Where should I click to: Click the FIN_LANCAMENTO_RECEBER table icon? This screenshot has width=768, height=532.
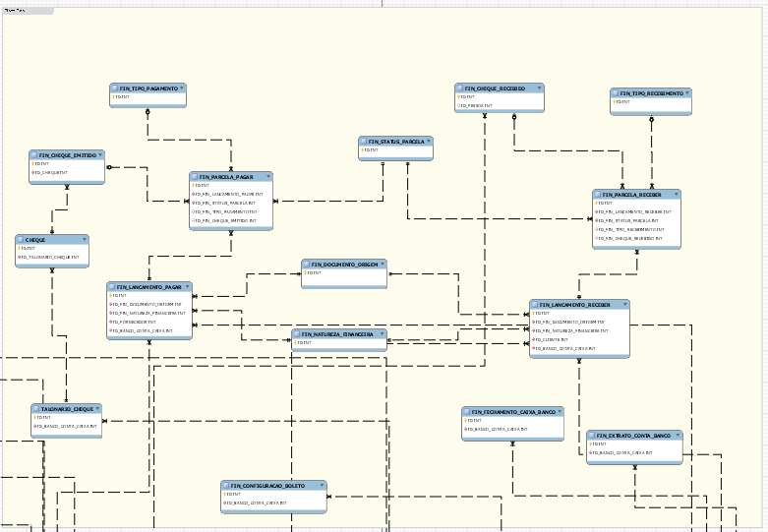click(535, 304)
